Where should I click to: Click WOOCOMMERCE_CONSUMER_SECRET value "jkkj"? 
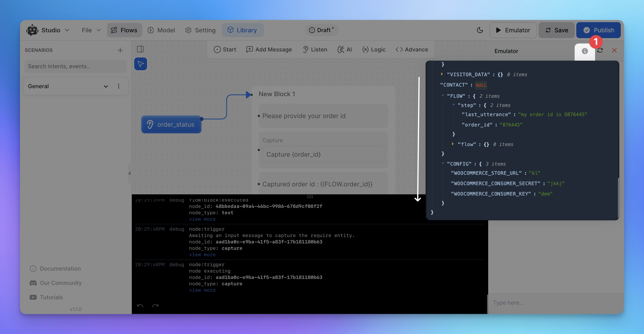(556, 184)
